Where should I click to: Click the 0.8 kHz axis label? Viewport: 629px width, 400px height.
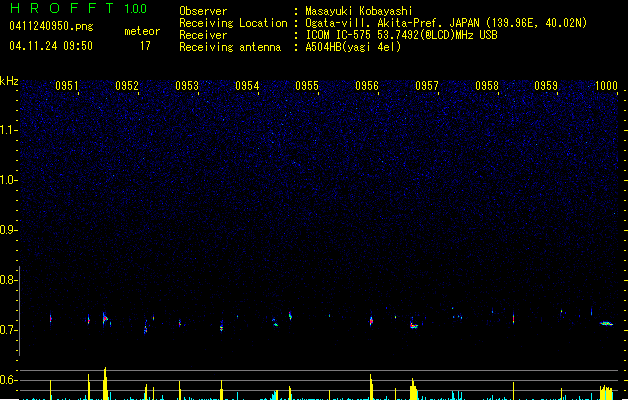click(9, 280)
